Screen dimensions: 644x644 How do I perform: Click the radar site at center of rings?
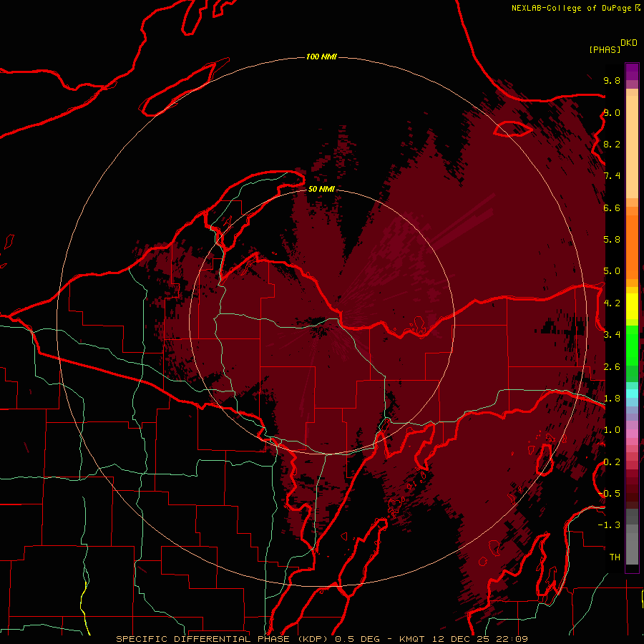pos(321,321)
